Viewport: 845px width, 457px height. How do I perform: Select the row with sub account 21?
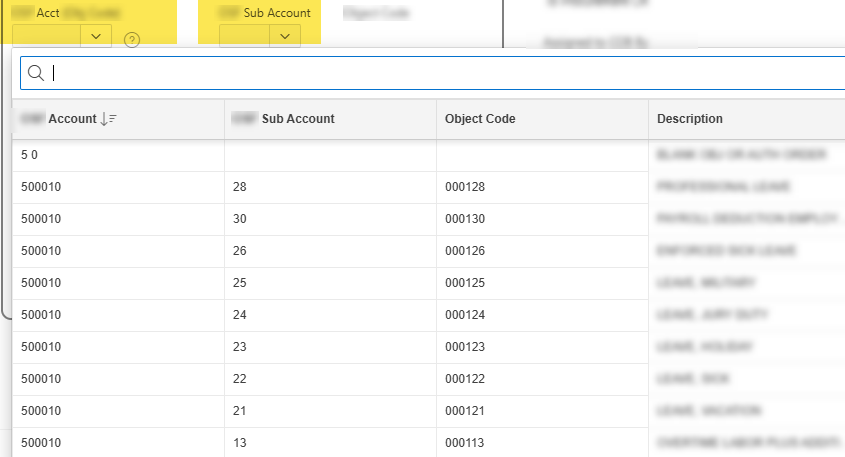coord(239,411)
